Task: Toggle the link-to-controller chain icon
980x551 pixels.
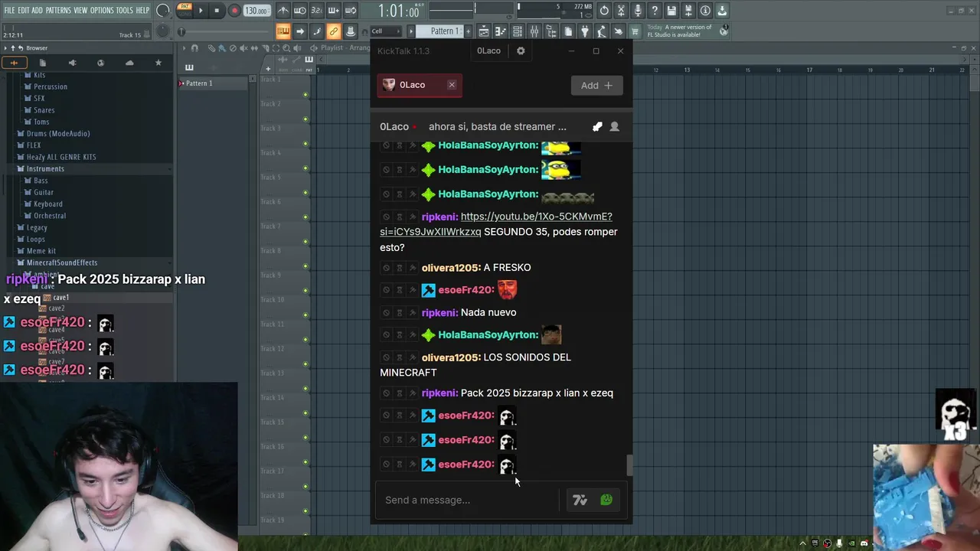Action: (334, 31)
